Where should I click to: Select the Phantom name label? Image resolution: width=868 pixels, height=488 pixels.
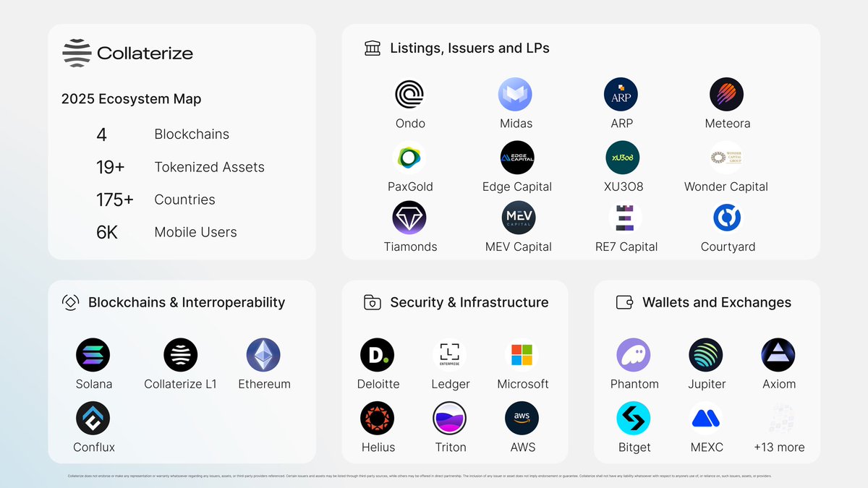[634, 384]
